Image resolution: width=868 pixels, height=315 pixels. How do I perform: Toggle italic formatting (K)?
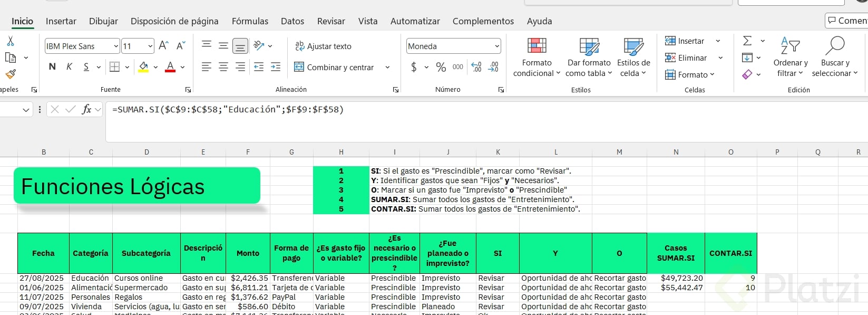pos(69,67)
